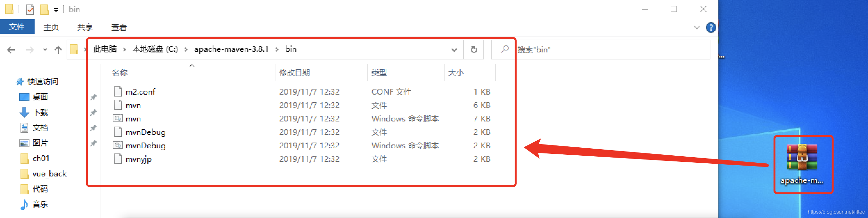Open address bar history dropdown
Viewport: 868px width, 218px height.
pyautogui.click(x=454, y=50)
